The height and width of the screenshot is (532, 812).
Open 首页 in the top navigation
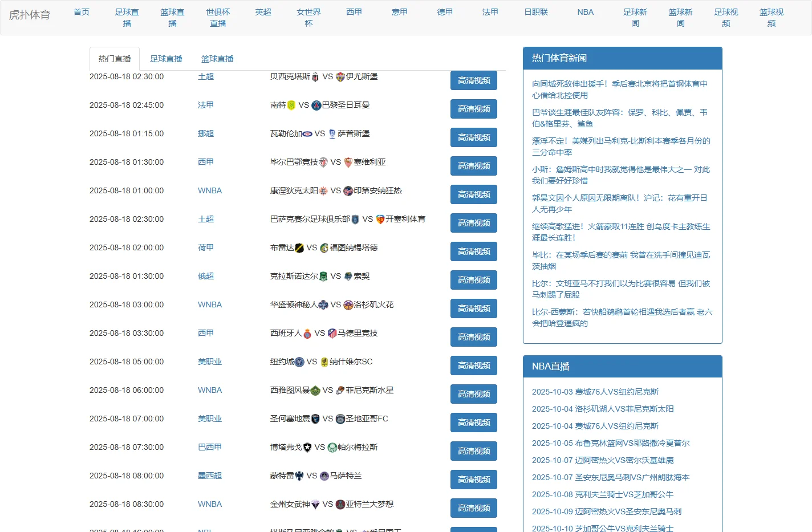pyautogui.click(x=82, y=12)
